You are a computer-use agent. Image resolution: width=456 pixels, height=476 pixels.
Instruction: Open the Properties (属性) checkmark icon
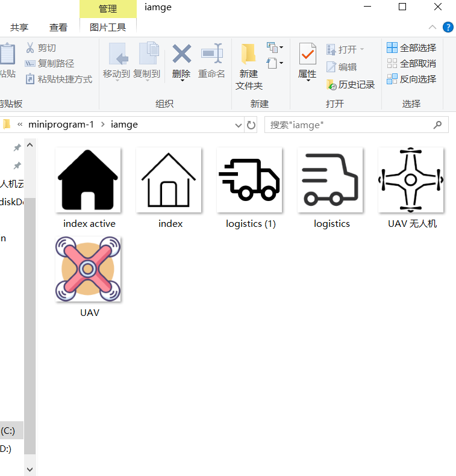pyautogui.click(x=307, y=54)
